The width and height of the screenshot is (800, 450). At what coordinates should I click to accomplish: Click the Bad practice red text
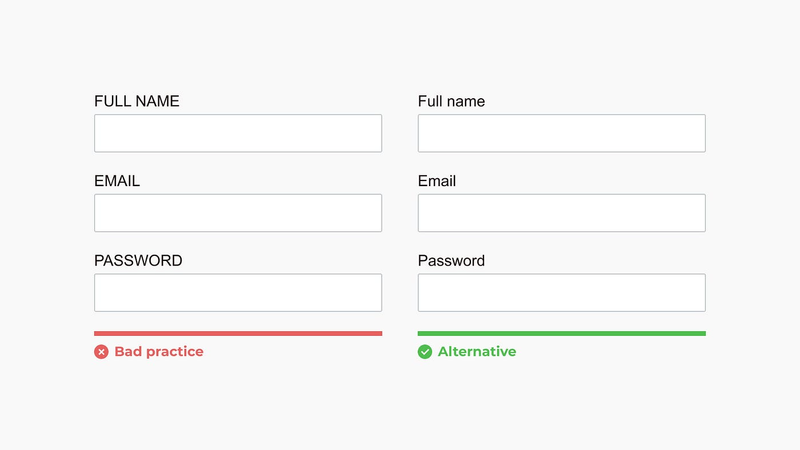click(159, 352)
